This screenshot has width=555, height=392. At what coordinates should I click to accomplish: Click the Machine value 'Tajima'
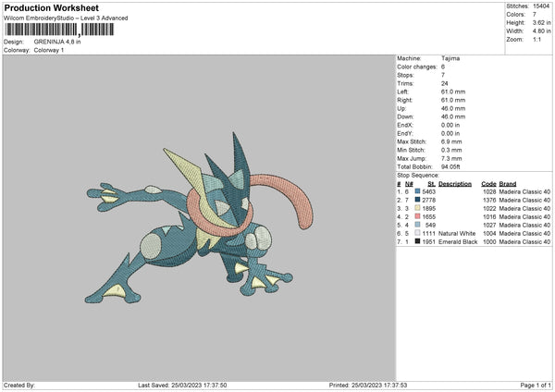450,58
